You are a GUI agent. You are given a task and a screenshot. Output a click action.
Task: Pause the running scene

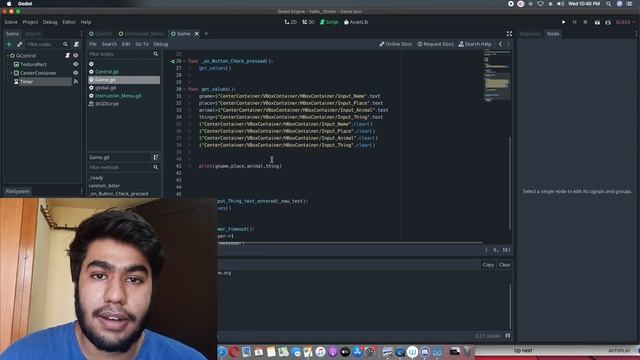575,22
